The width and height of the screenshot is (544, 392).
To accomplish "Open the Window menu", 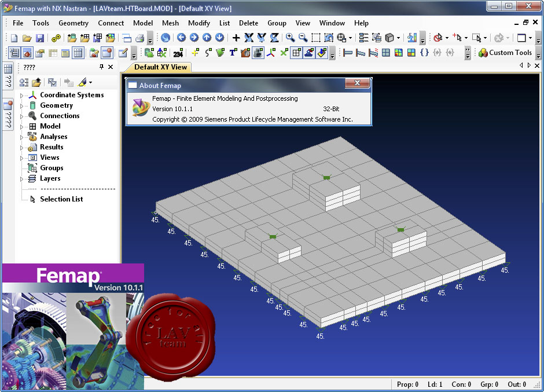I will (332, 23).
